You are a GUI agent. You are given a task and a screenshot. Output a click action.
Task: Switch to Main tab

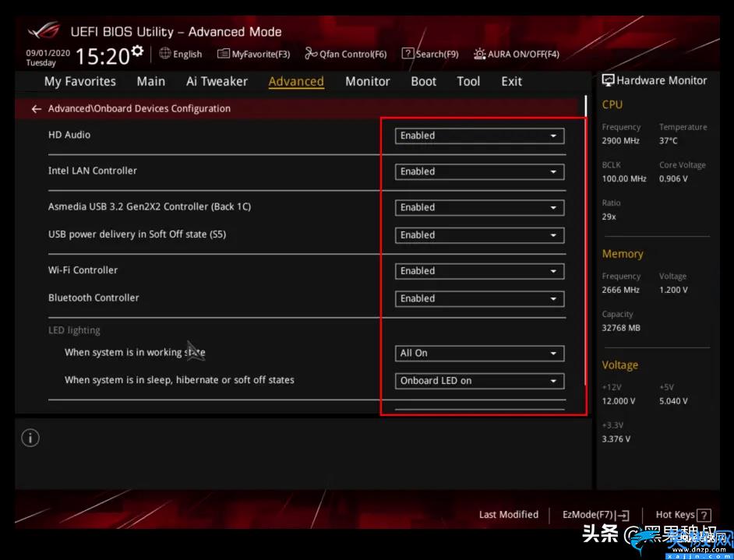(150, 82)
